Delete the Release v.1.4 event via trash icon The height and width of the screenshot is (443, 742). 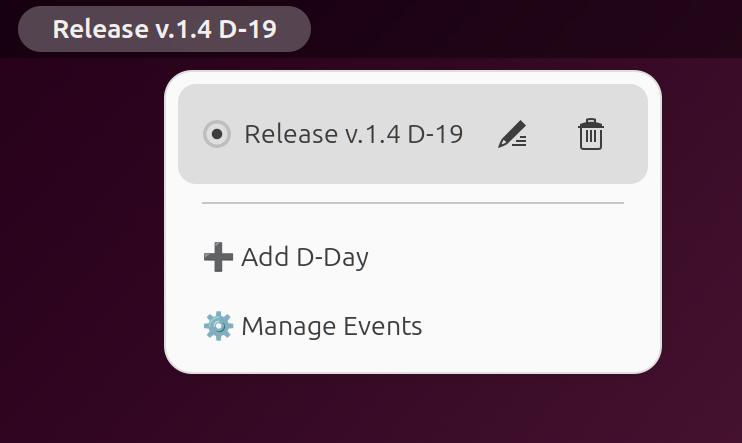(591, 134)
